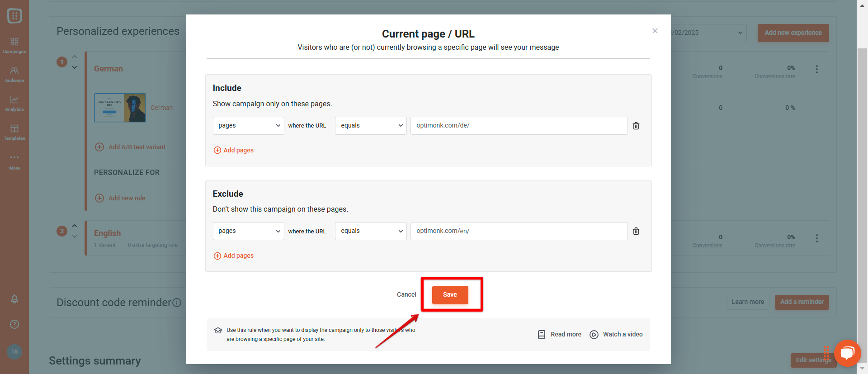Open the Include 'pages' dropdown
This screenshot has height=374, width=868.
point(249,126)
